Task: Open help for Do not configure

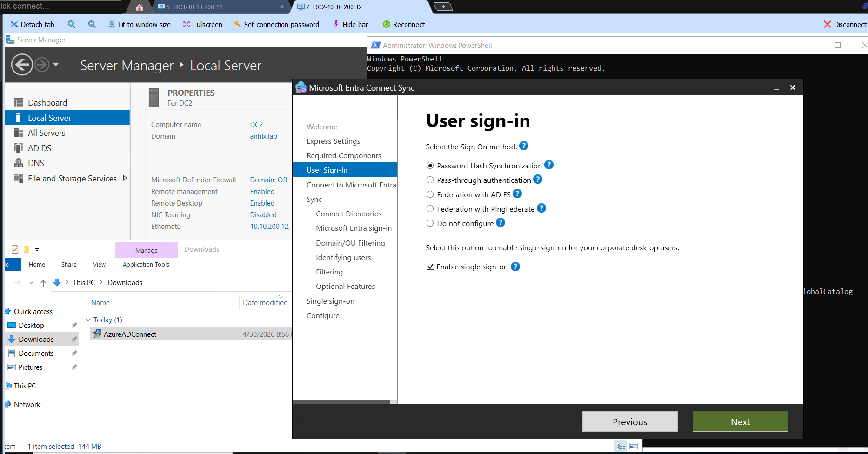Action: (501, 222)
